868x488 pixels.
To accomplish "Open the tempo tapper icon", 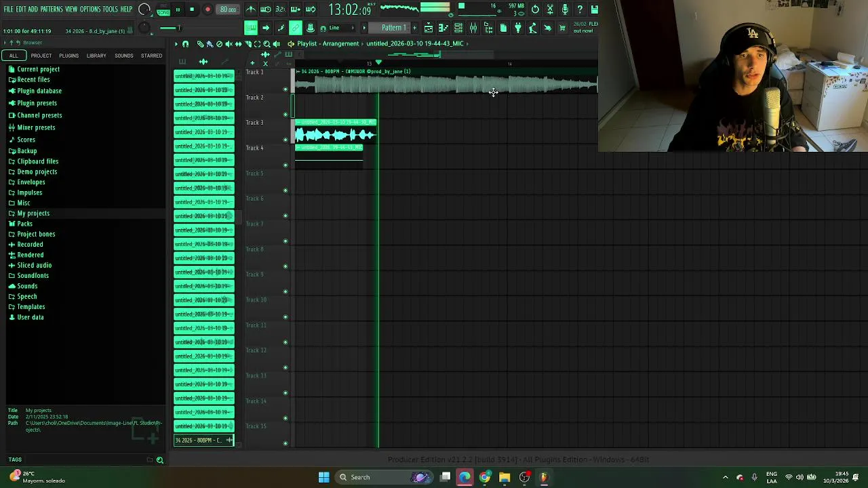I will 532,28.
